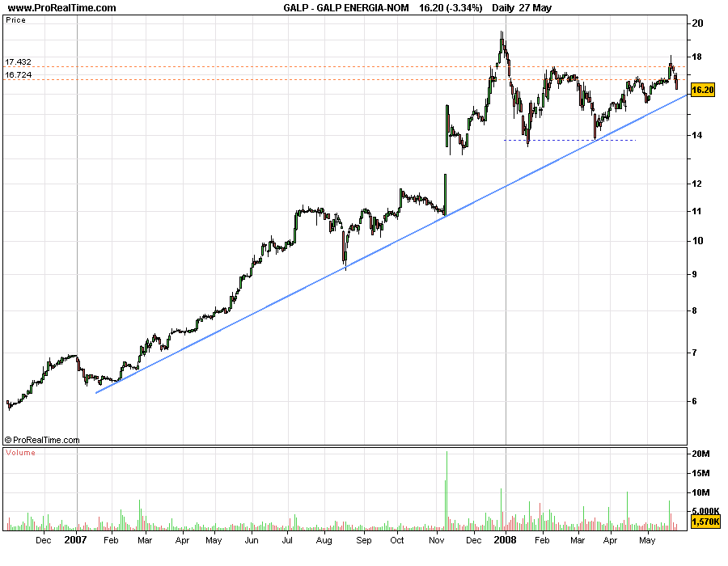Click the 15M volume axis label
This screenshot has width=728, height=566.
700,473
